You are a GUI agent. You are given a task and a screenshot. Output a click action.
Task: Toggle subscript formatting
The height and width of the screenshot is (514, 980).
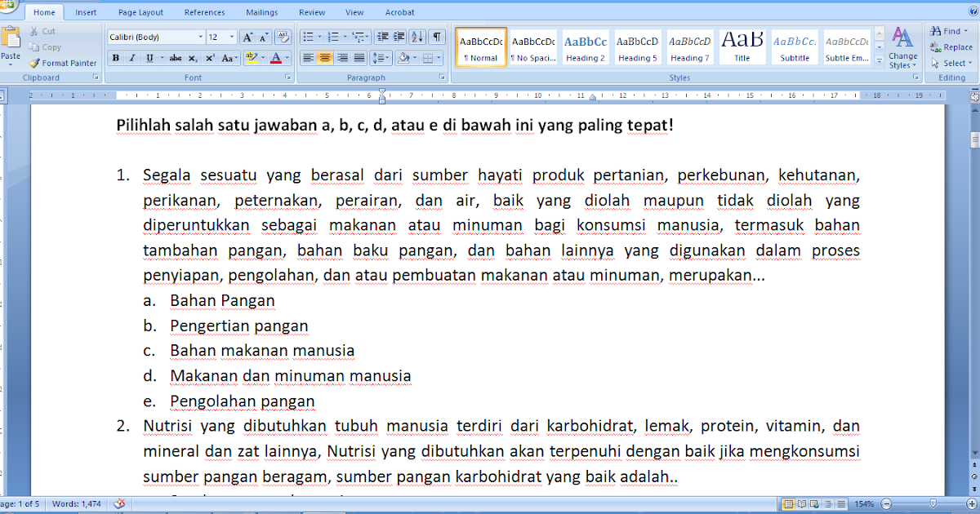193,57
